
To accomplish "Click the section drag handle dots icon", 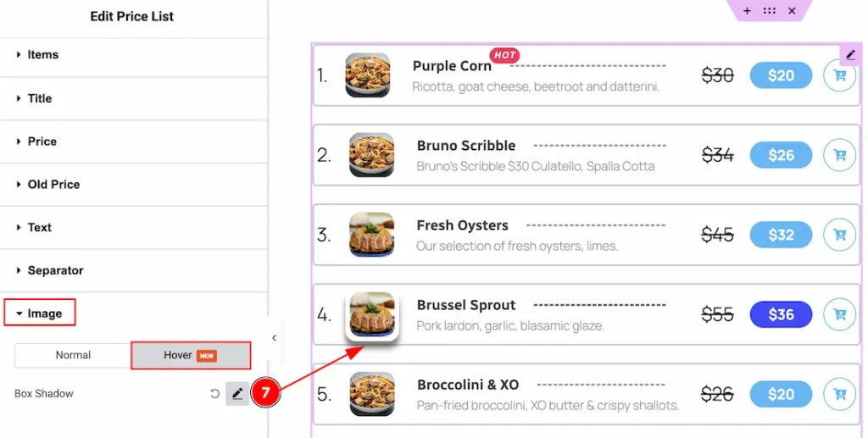I will pyautogui.click(x=769, y=11).
